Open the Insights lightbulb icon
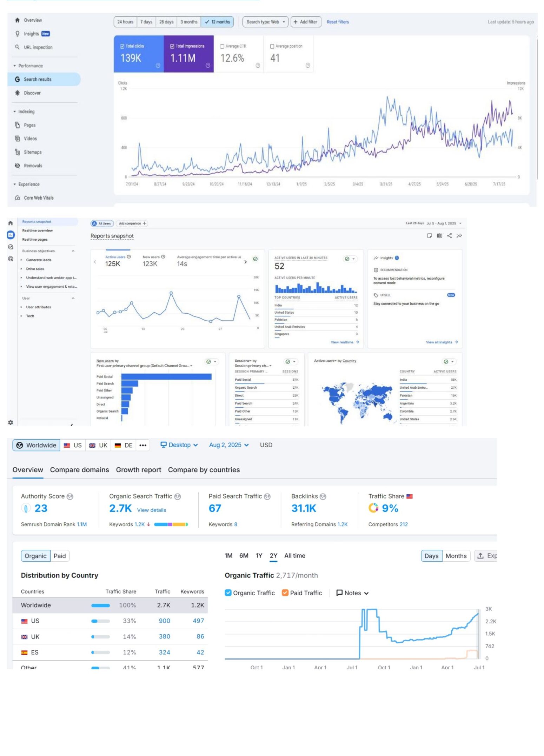The image size is (544, 756). (17, 34)
